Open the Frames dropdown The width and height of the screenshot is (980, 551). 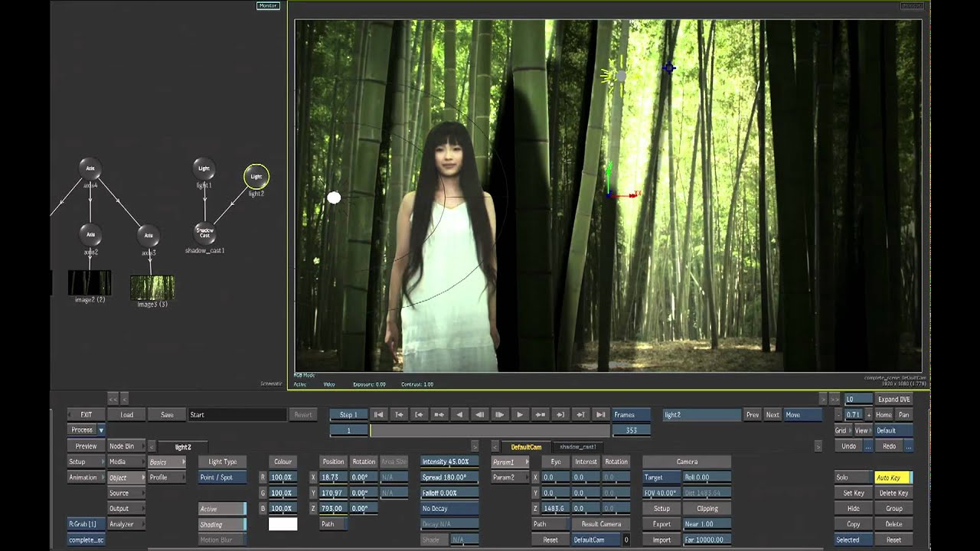point(632,415)
